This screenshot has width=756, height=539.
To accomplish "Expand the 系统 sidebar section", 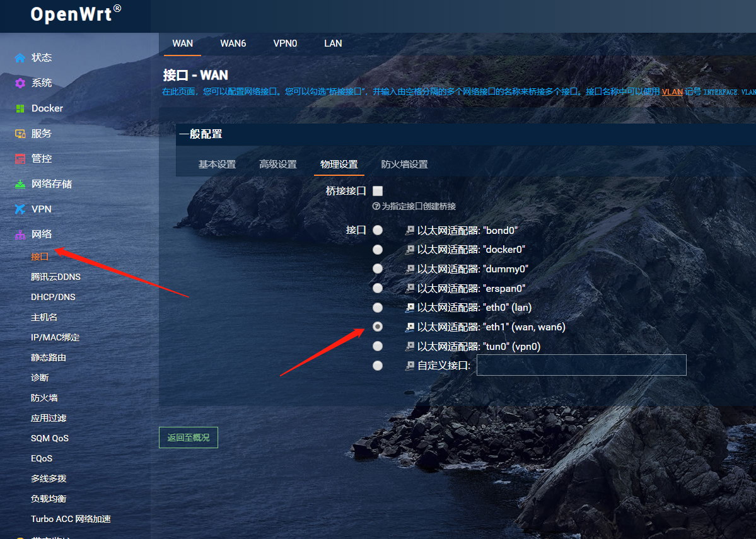I will point(42,83).
